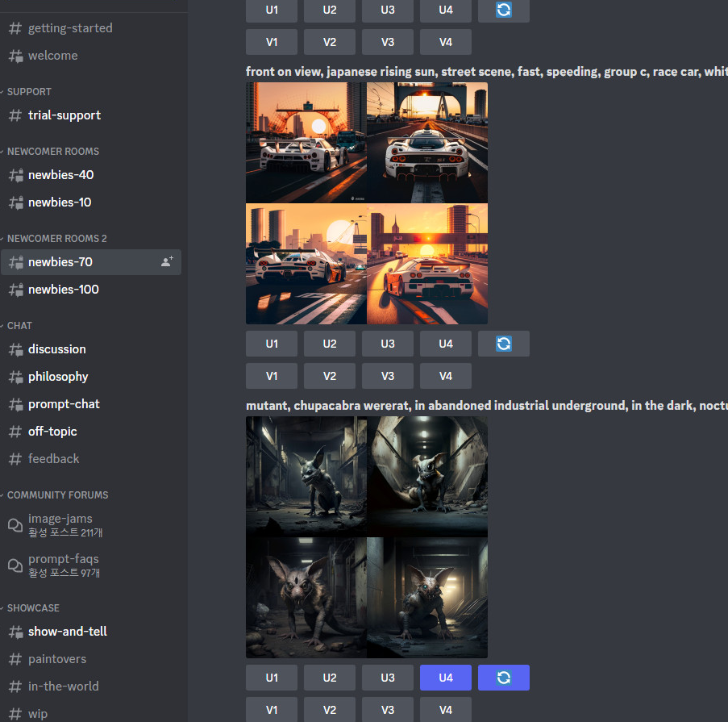The height and width of the screenshot is (722, 728).
Task: Collapse the NEWCOMER ROOMS 2 category
Action: [56, 238]
